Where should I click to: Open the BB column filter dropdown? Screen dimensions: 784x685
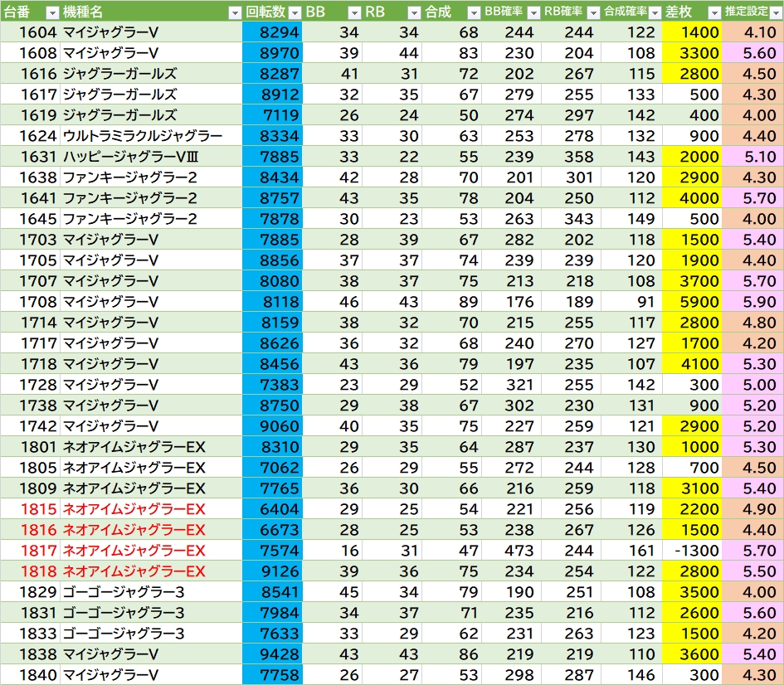pos(354,12)
